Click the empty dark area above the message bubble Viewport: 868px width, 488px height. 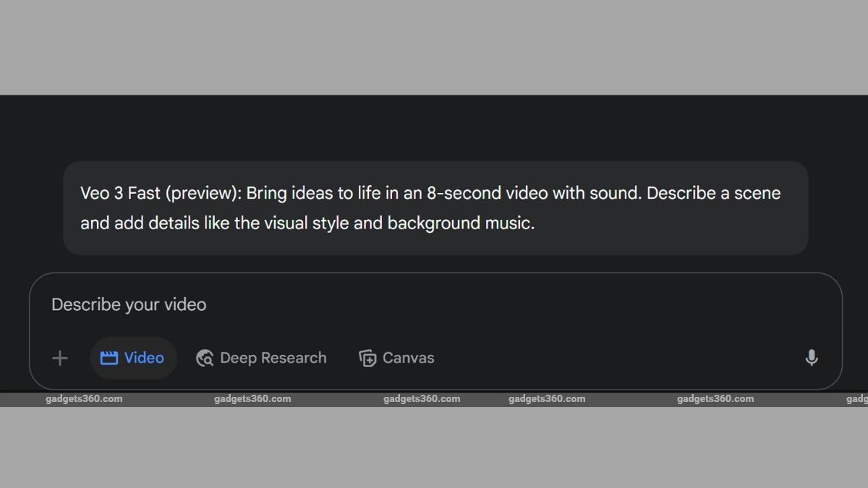tap(434, 128)
